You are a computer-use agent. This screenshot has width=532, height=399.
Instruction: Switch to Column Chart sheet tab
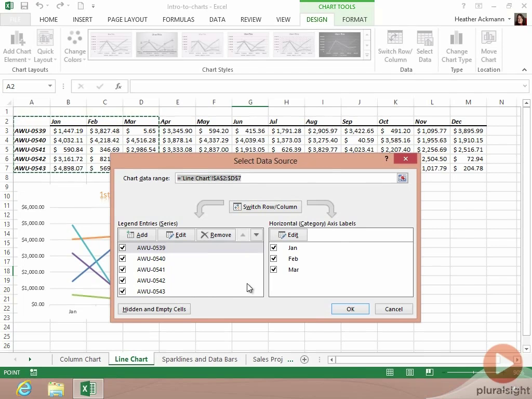pos(81,360)
